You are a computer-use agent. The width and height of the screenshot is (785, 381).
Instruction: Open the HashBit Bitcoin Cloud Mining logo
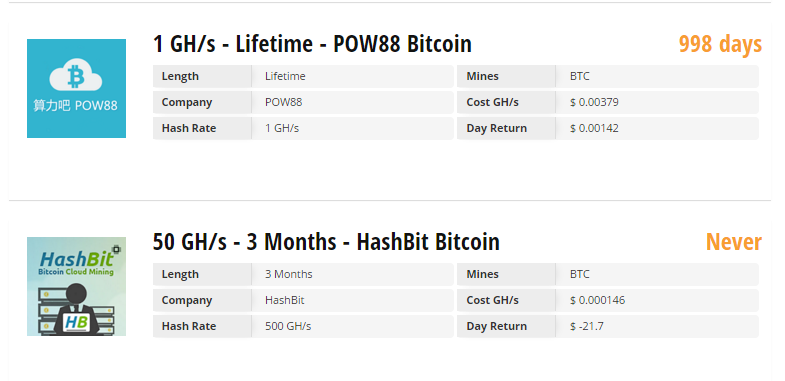tap(76, 286)
